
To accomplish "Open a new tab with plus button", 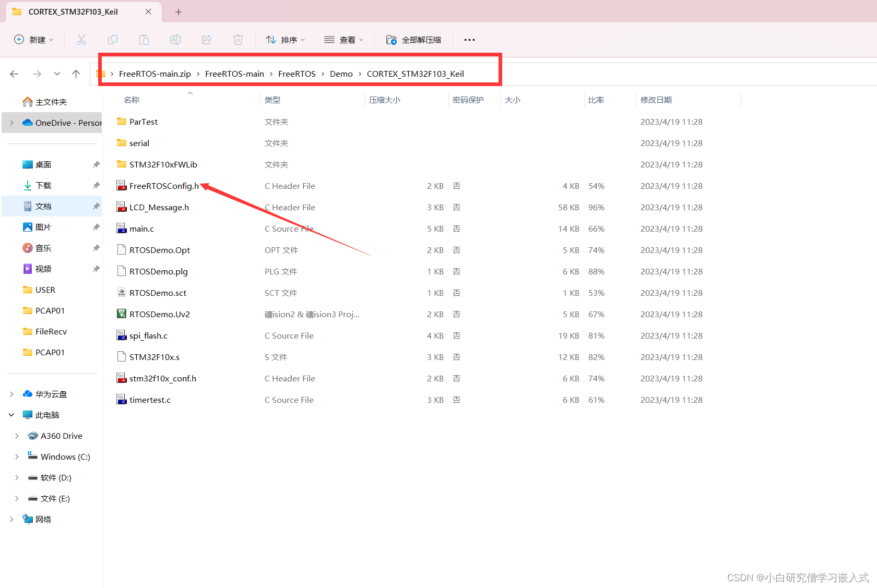I will 179,11.
